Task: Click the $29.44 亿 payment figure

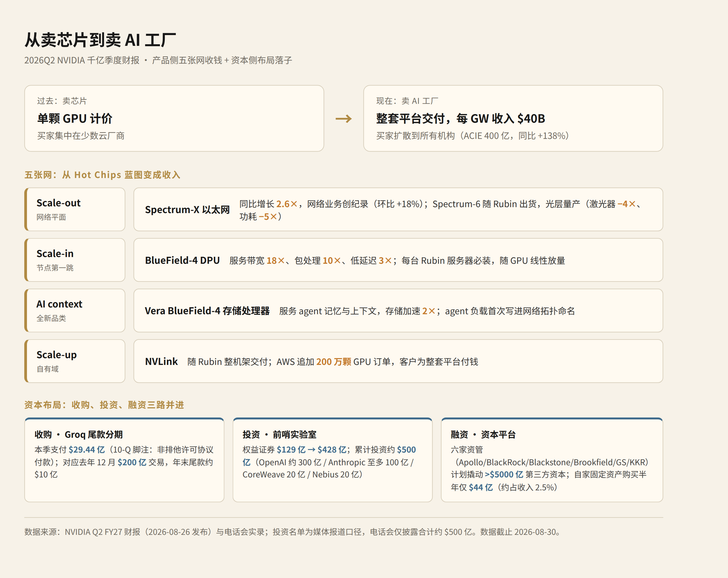Action: pos(87,450)
